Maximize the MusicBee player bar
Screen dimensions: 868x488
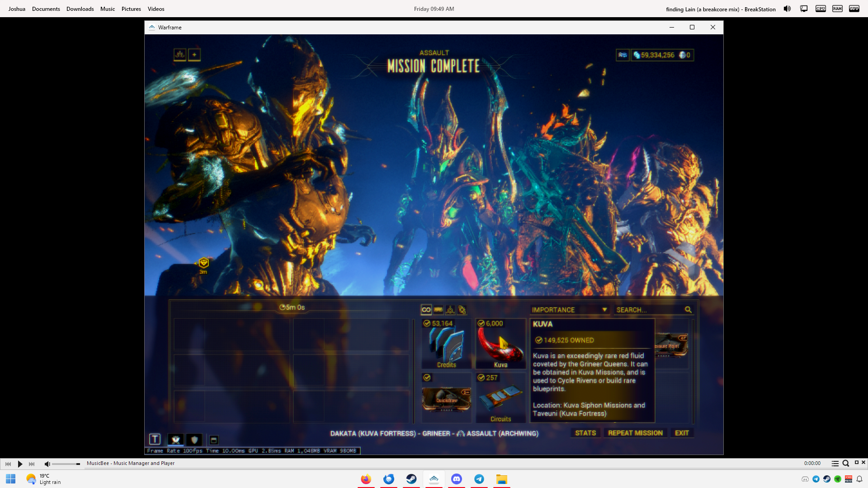pos(856,462)
